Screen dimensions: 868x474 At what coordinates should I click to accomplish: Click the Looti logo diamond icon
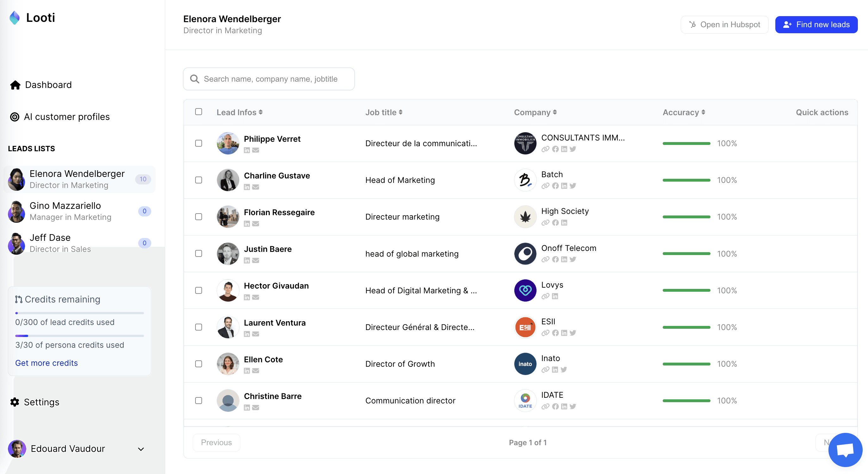point(15,17)
